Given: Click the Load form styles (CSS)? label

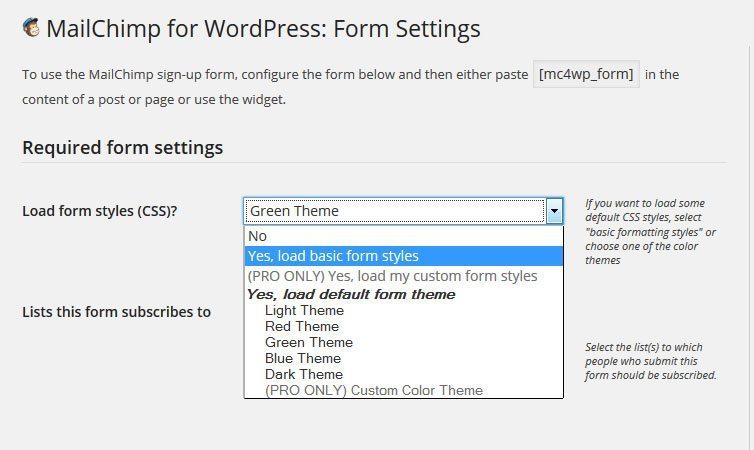Looking at the screenshot, I should coord(100,211).
